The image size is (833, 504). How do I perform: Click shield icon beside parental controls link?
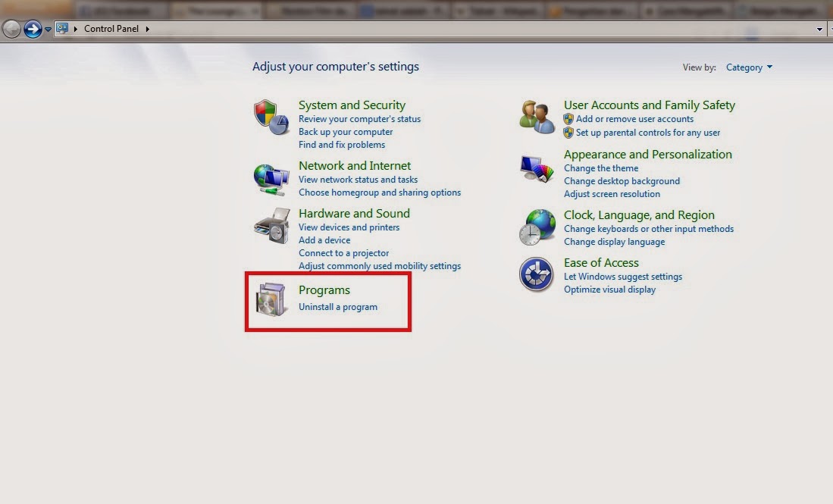[x=568, y=132]
